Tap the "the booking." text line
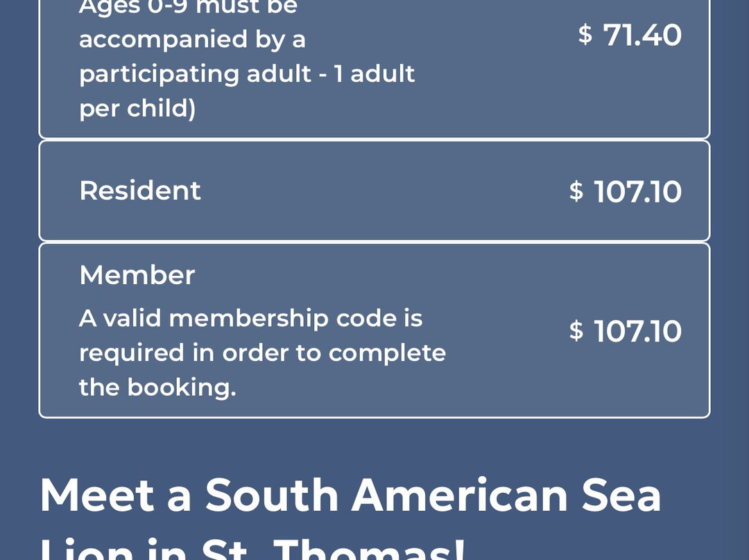749x560 pixels. pos(157,387)
